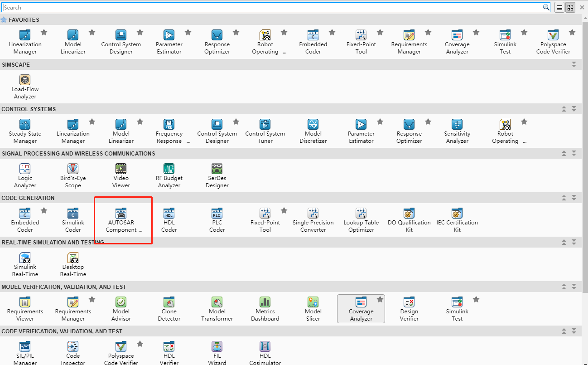This screenshot has height=365, width=588.
Task: Click the FAVORITES section header
Action: [x=291, y=20]
